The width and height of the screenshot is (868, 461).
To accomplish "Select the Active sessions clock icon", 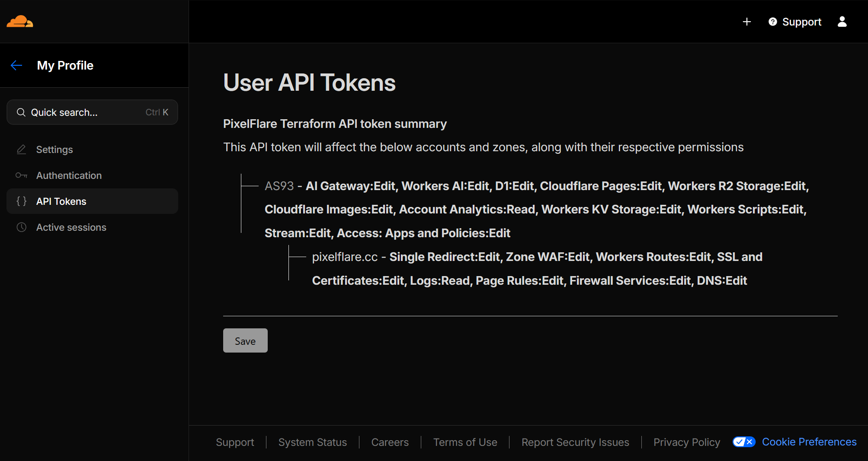I will click(x=21, y=227).
